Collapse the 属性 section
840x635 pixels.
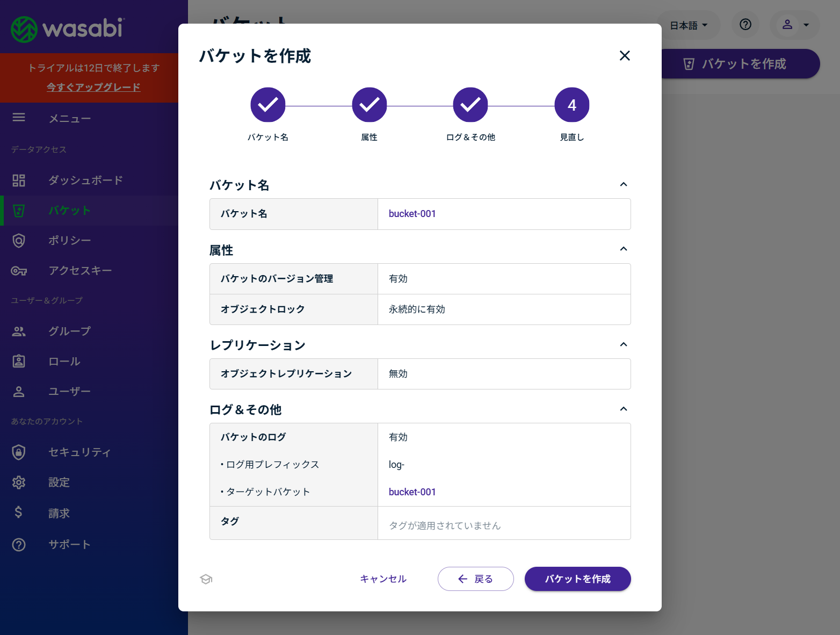624,249
